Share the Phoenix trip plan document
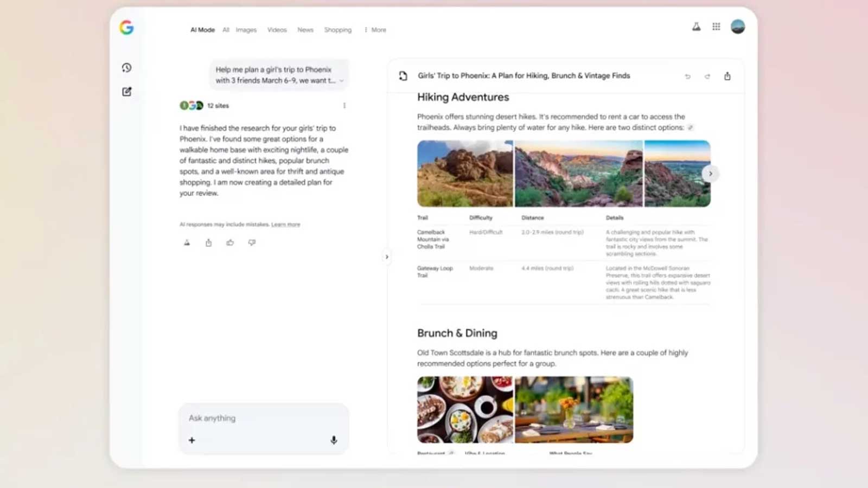 (x=727, y=76)
